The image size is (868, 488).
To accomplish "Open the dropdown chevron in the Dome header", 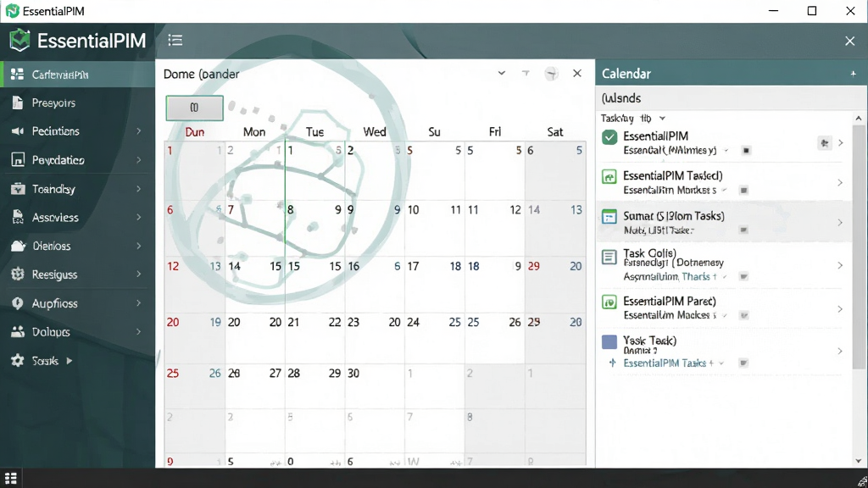I will coord(502,73).
